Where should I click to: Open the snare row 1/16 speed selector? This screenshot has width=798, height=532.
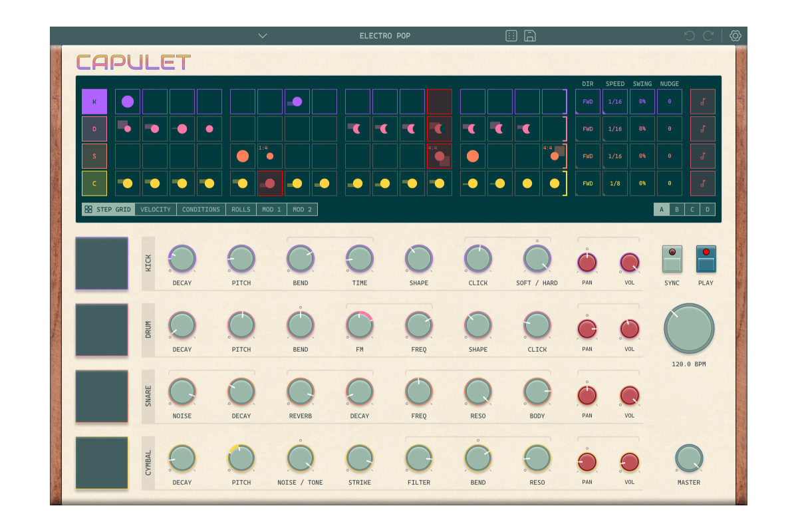click(615, 156)
